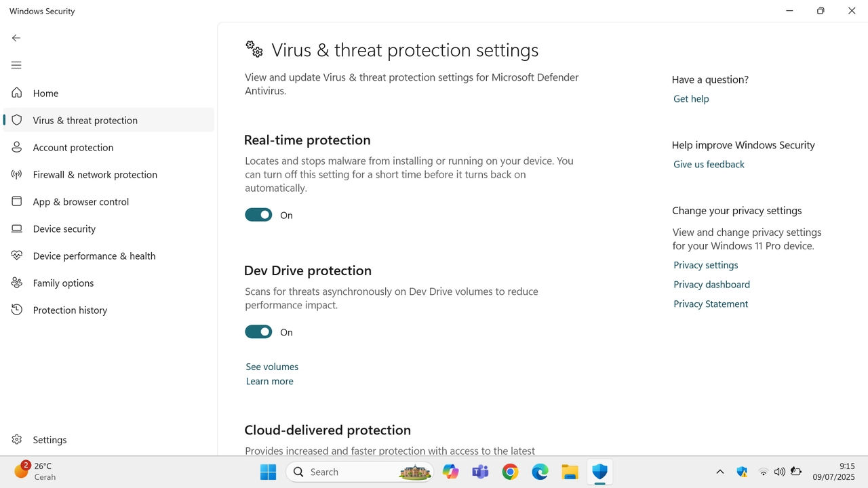Image resolution: width=868 pixels, height=488 pixels.
Task: Open Settings at the sidebar bottom
Action: coord(50,440)
